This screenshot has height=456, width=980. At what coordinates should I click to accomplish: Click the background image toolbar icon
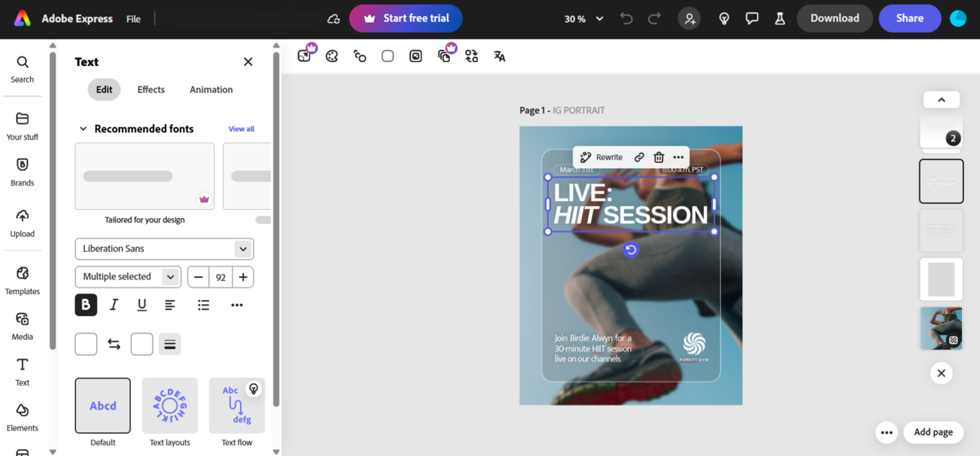point(416,56)
